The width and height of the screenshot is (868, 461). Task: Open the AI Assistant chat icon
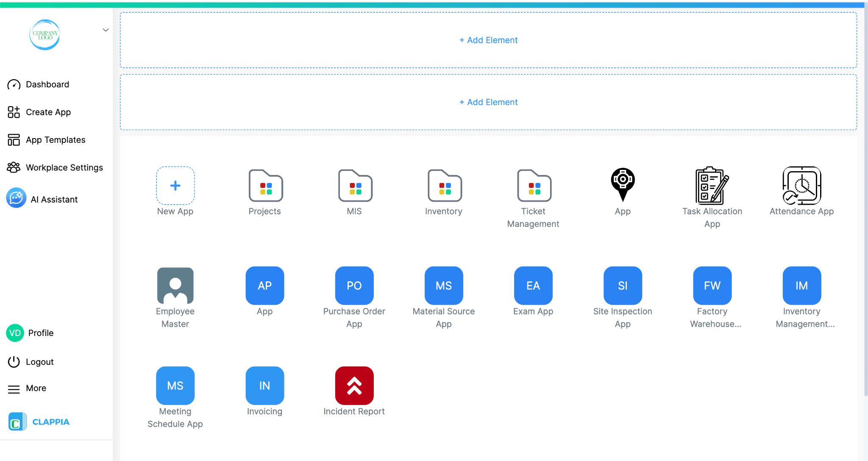tap(16, 198)
